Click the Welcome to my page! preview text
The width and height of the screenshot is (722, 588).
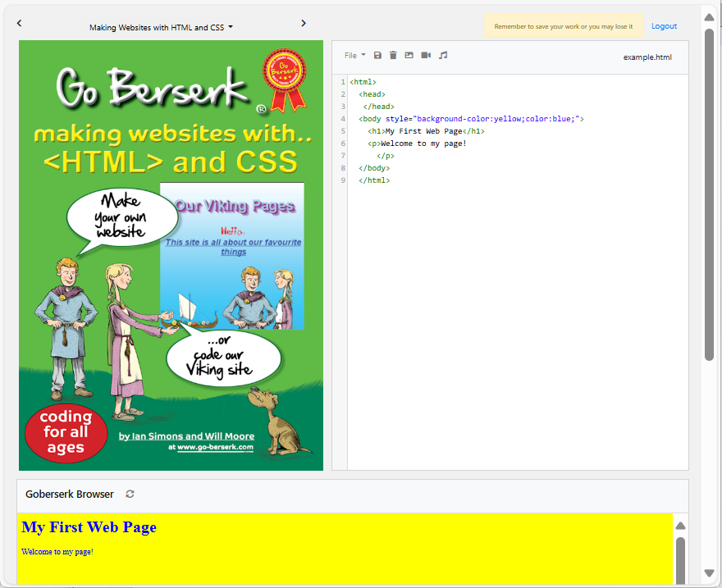point(57,552)
